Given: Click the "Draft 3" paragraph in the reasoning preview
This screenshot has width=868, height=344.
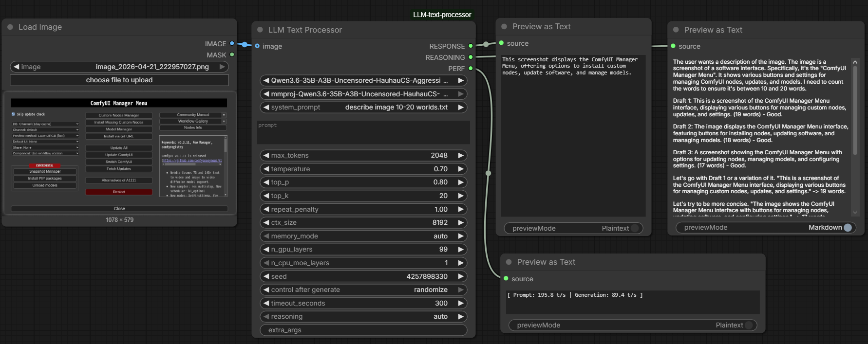Looking at the screenshot, I should point(757,159).
